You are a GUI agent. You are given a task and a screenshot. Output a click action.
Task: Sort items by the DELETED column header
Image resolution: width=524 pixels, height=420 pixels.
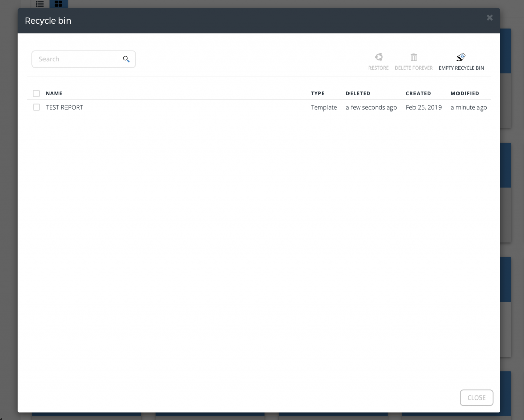point(358,94)
